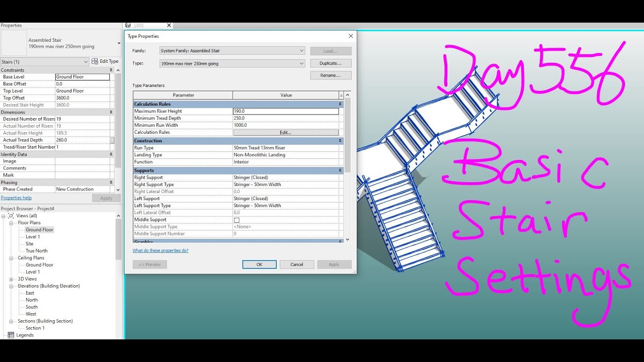Click the Parameter column header
Viewport: 644px width, 362px height.
click(x=183, y=95)
